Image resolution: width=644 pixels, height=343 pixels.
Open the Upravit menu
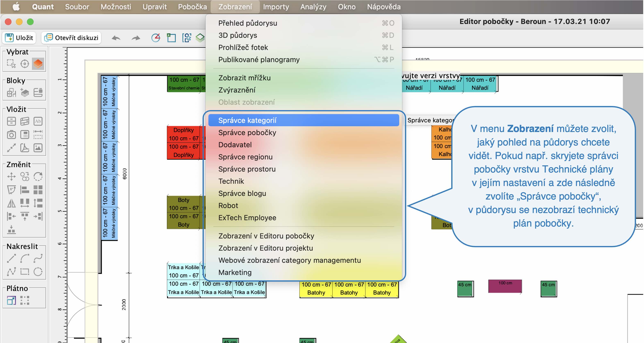(x=154, y=7)
